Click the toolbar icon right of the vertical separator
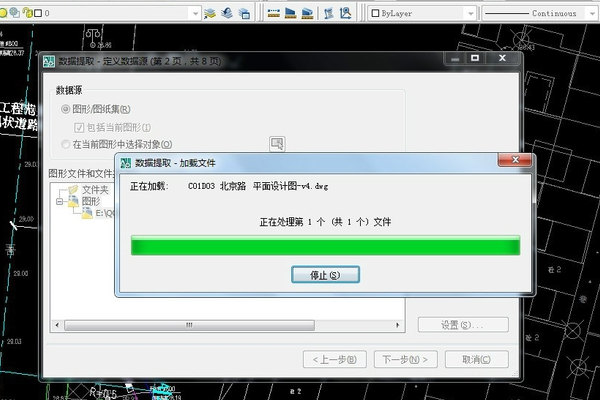 click(x=329, y=13)
